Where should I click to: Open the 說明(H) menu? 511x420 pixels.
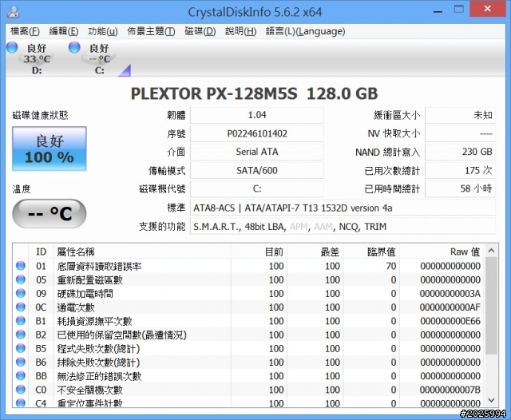click(x=241, y=31)
